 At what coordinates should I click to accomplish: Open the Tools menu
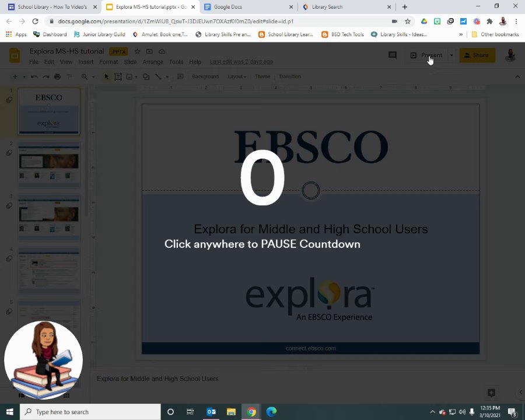coord(176,62)
